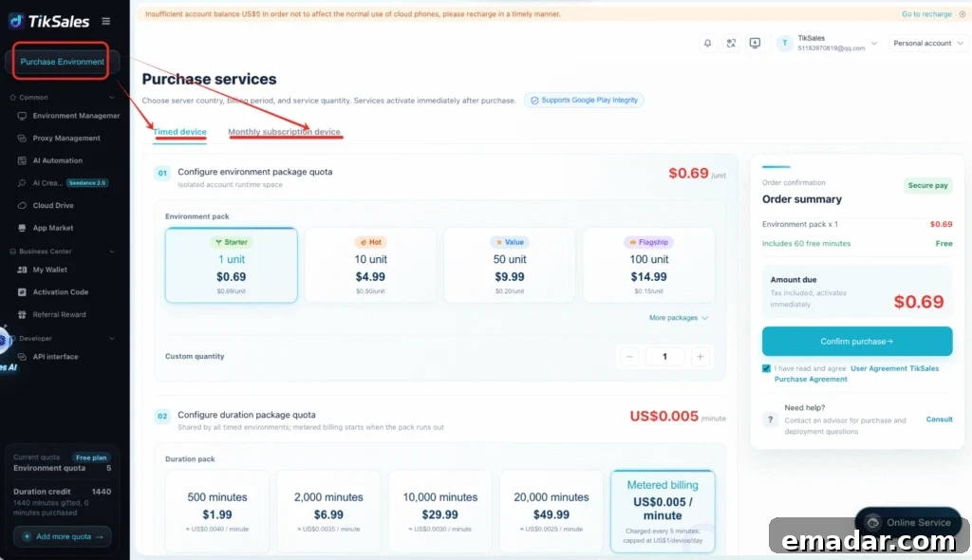
Task: Click the Consult link
Action: pos(939,420)
